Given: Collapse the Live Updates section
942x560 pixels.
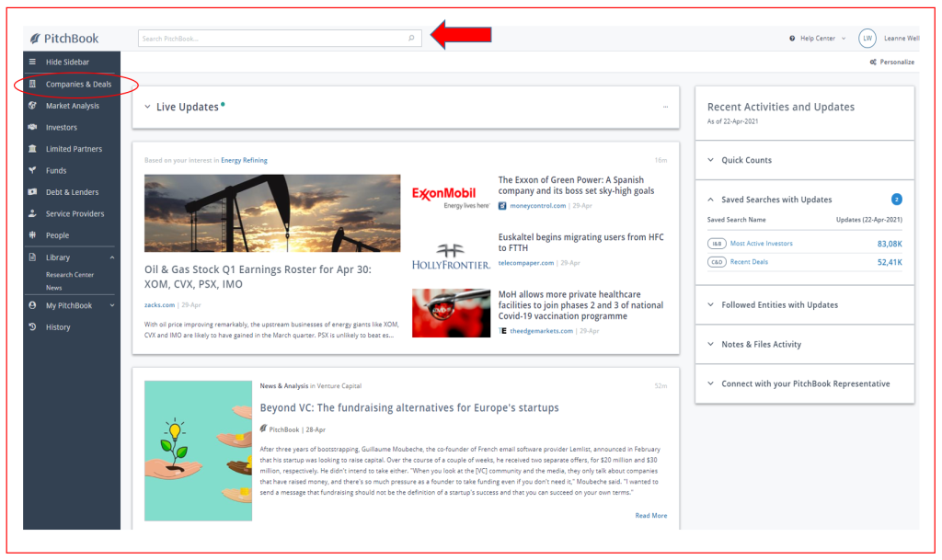Looking at the screenshot, I should tap(147, 107).
